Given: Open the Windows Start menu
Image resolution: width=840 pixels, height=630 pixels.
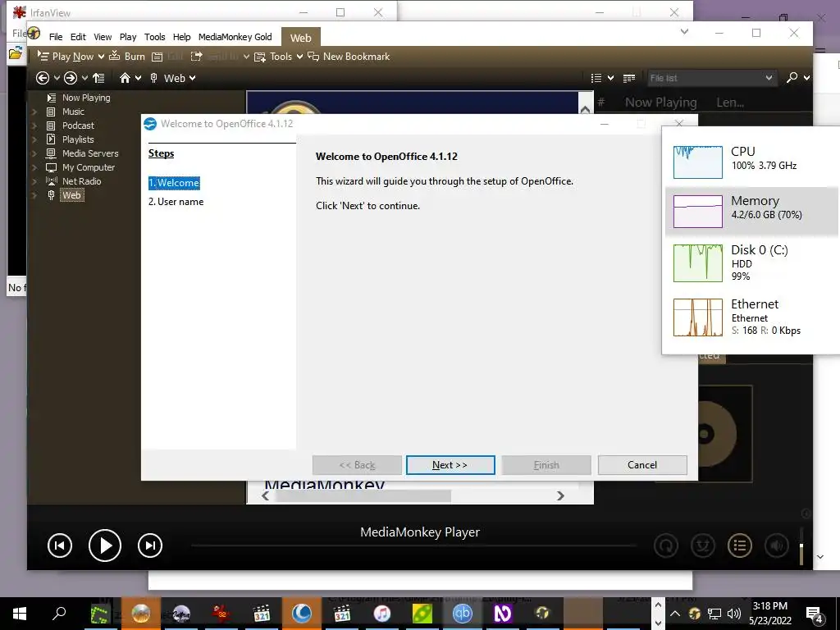Looking at the screenshot, I should pyautogui.click(x=20, y=614).
